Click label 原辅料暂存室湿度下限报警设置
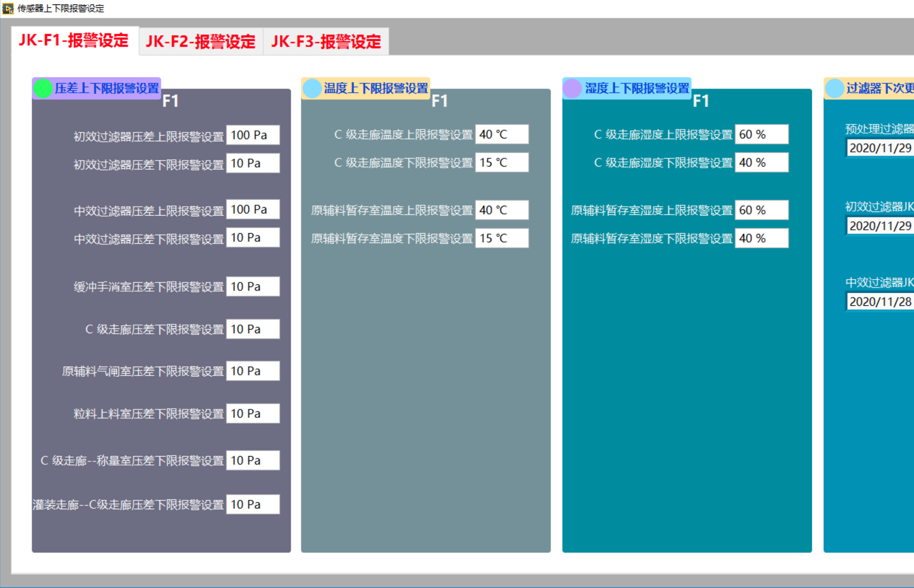Image resolution: width=914 pixels, height=588 pixels. (652, 239)
